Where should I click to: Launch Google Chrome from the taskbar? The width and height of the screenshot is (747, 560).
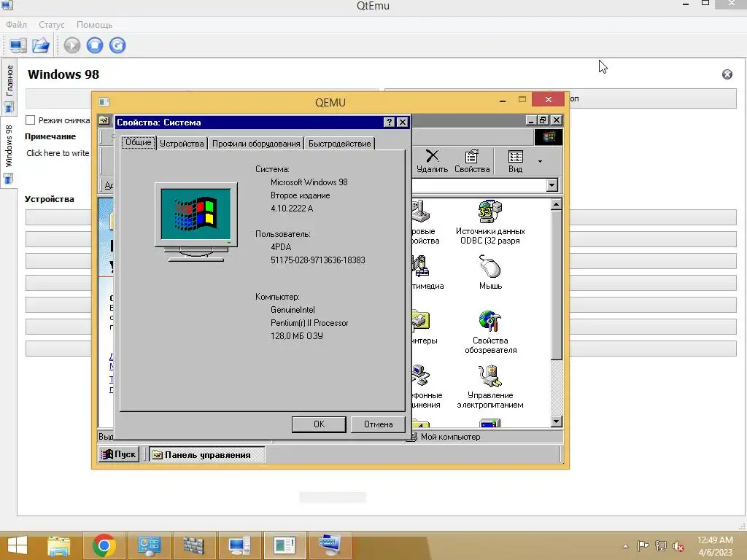[104, 545]
